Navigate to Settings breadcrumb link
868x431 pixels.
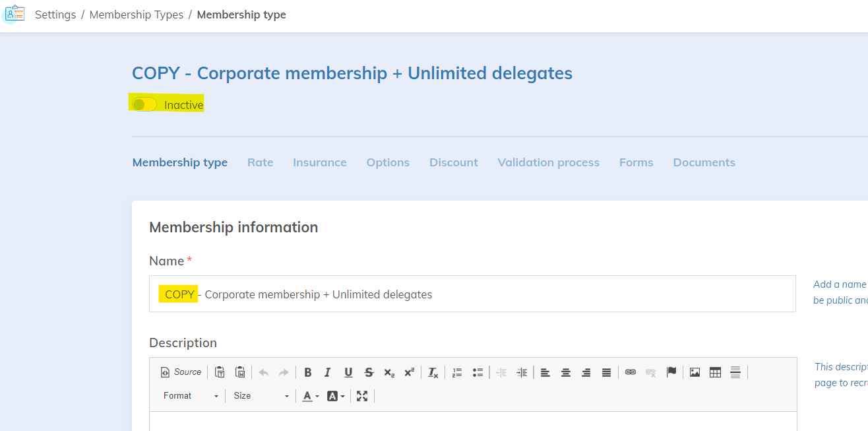tap(55, 15)
